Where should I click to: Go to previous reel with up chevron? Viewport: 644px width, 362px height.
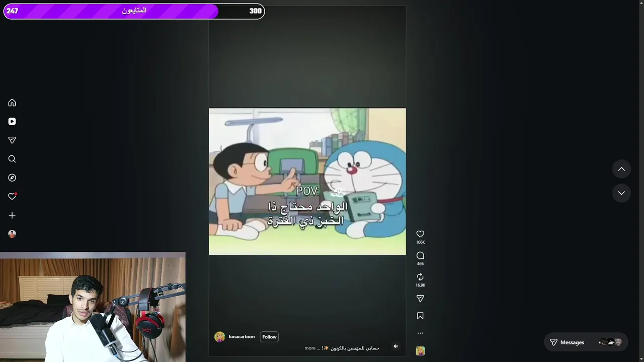[x=621, y=169]
